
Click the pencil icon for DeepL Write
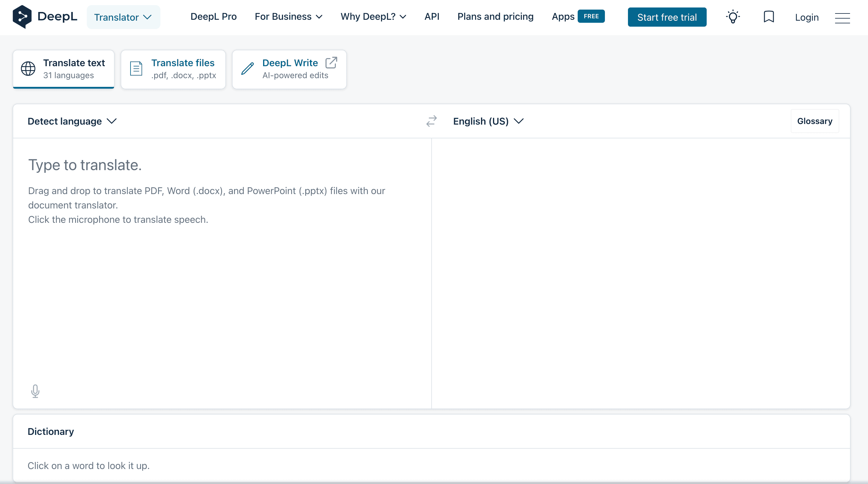[248, 69]
